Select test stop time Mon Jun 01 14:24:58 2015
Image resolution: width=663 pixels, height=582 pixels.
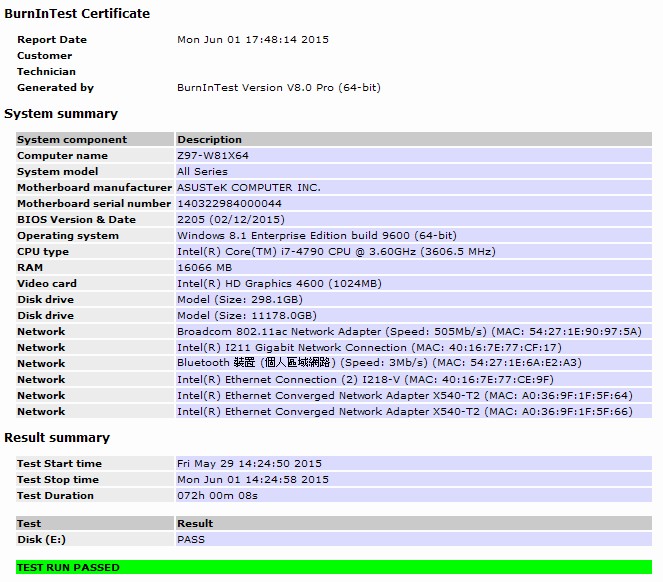pyautogui.click(x=414, y=480)
